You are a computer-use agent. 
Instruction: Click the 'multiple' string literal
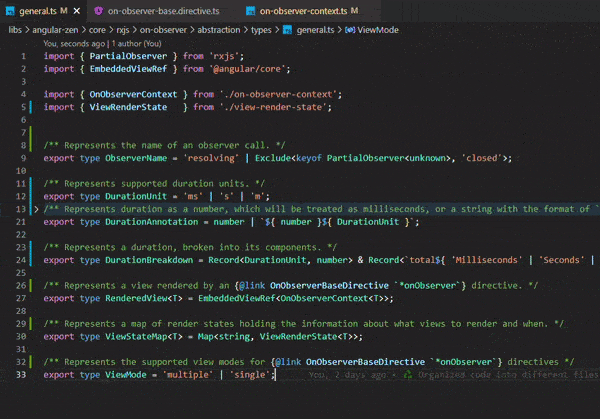(x=188, y=375)
